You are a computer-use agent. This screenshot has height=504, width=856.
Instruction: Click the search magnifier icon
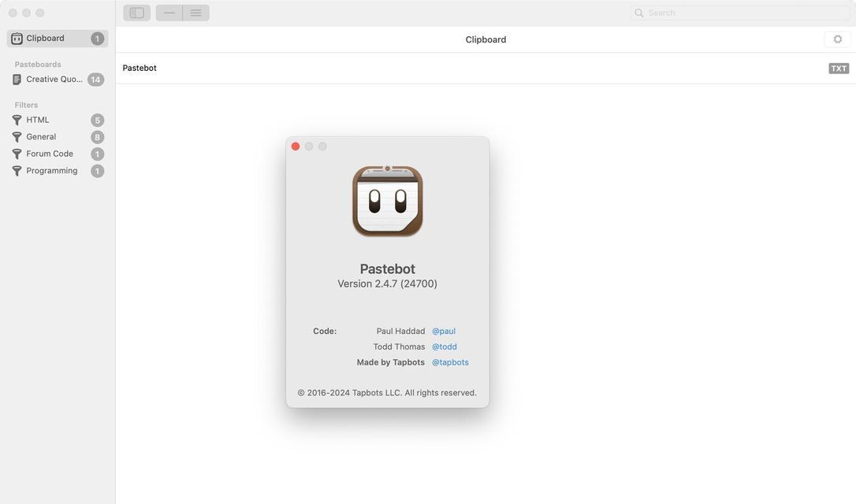click(x=638, y=13)
